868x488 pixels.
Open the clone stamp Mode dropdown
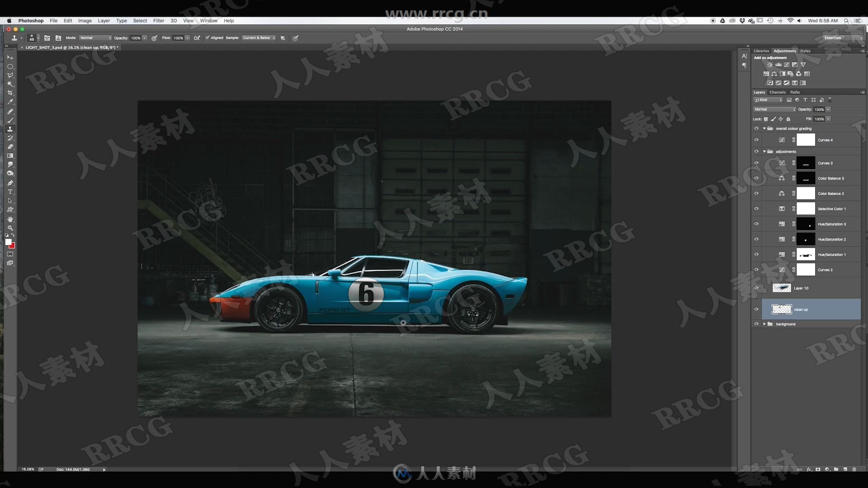pyautogui.click(x=95, y=38)
